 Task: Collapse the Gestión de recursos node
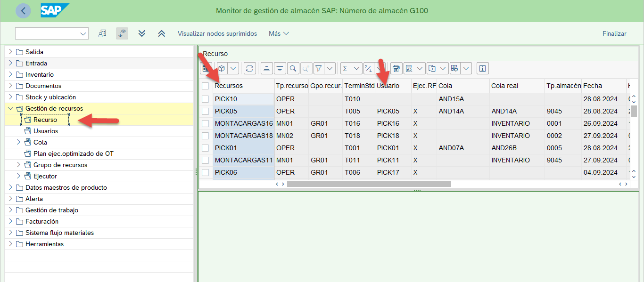click(x=10, y=107)
